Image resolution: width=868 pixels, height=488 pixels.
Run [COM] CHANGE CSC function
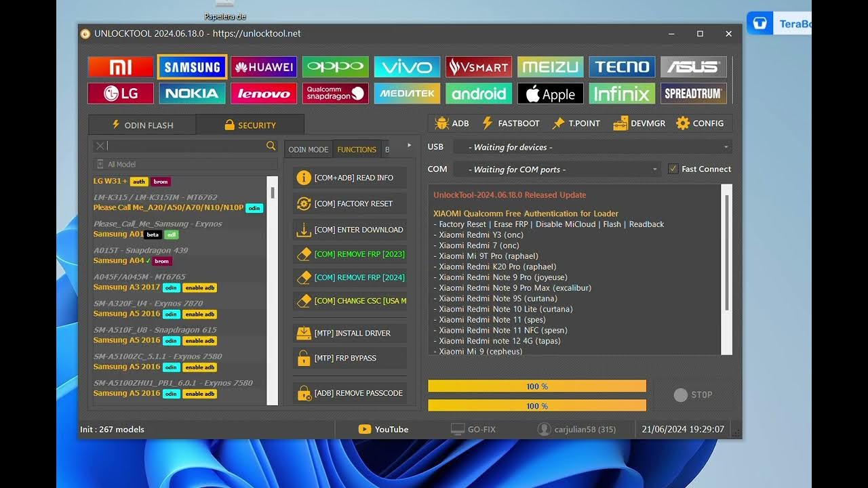tap(350, 300)
